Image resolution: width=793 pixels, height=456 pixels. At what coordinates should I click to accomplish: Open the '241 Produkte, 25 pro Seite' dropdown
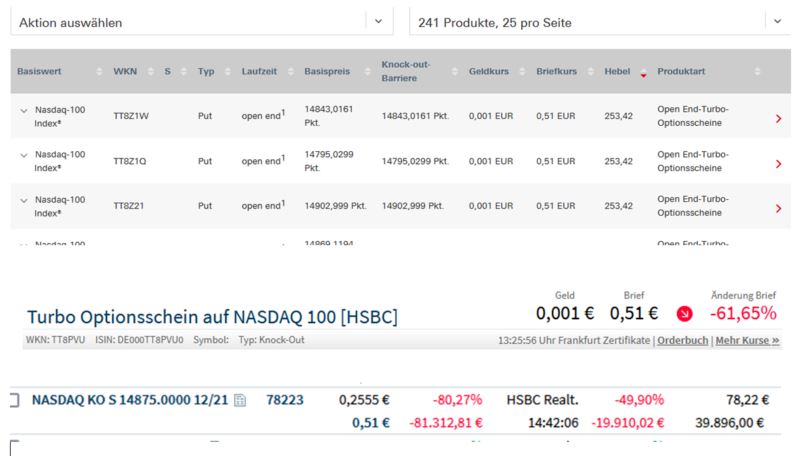pos(600,22)
